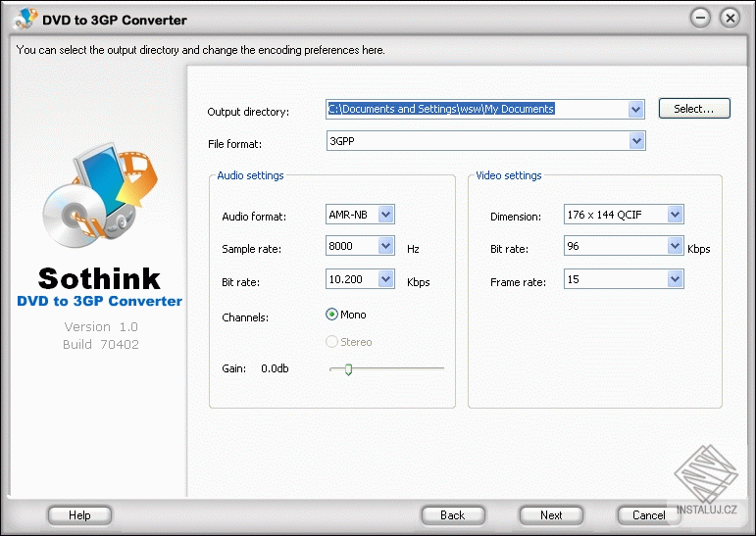Expand the Frame rate 15 dropdown
This screenshot has height=536, width=756.
coord(675,279)
